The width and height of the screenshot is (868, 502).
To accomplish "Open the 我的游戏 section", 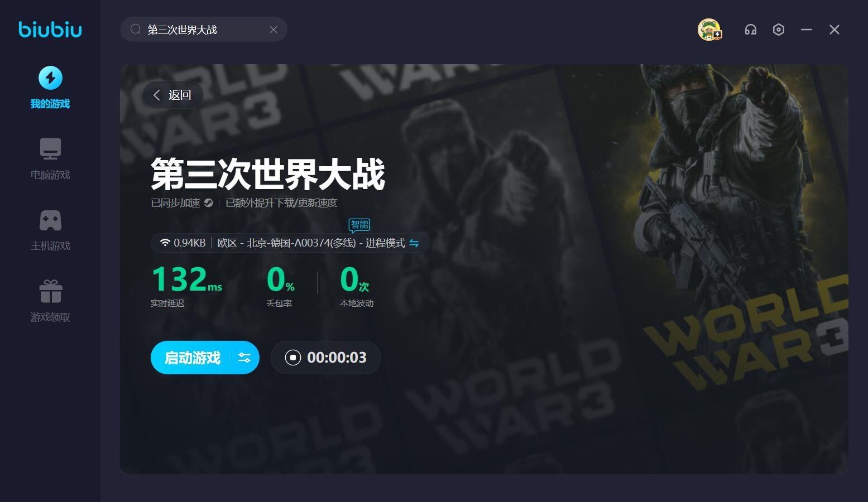I will 50,88.
